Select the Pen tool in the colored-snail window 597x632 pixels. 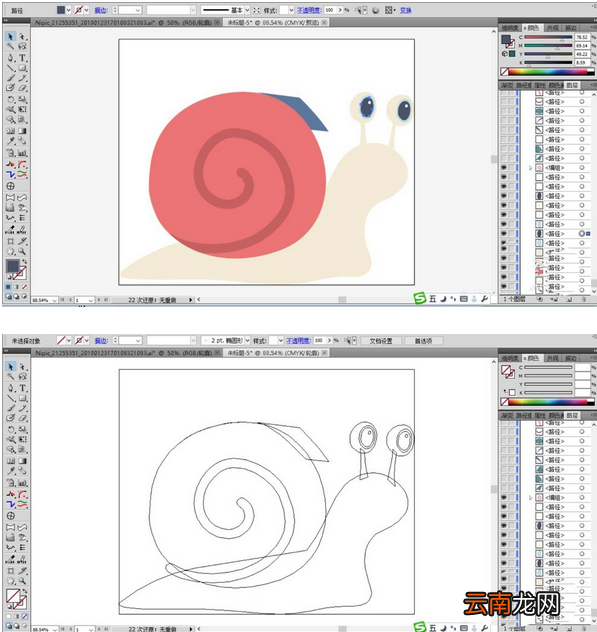coord(10,58)
